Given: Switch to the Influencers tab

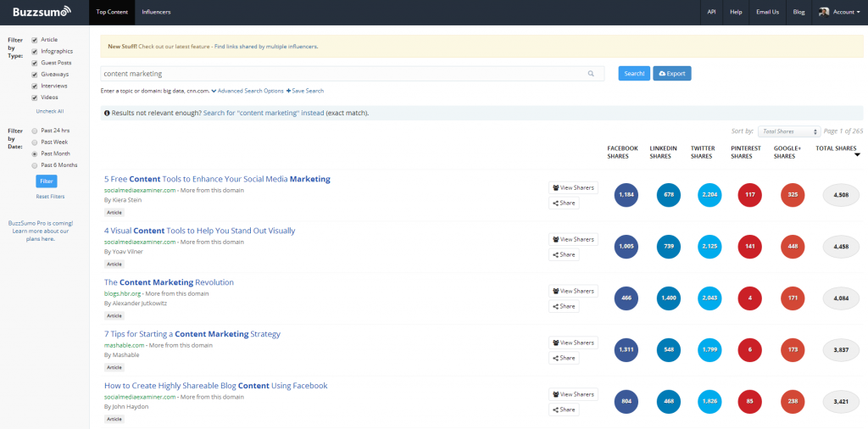Looking at the screenshot, I should (156, 12).
